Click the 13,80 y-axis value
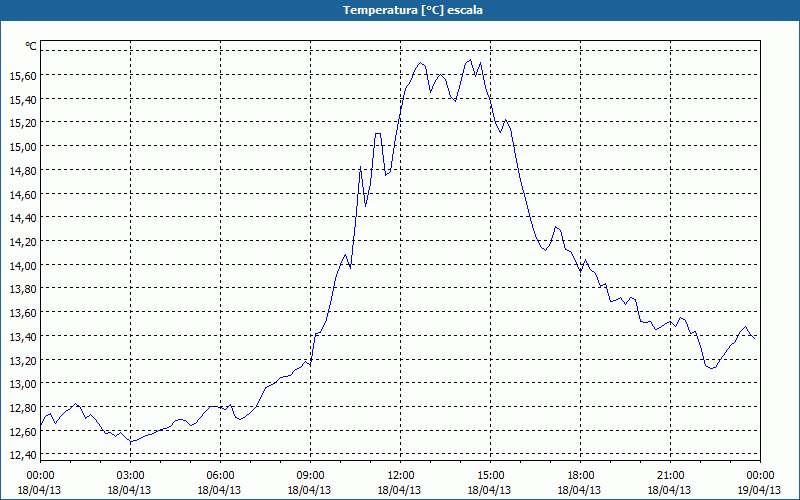This screenshot has height=500, width=800. [x=23, y=289]
